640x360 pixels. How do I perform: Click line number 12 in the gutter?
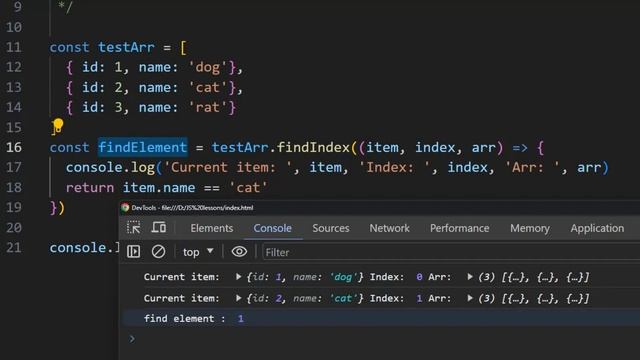14,67
